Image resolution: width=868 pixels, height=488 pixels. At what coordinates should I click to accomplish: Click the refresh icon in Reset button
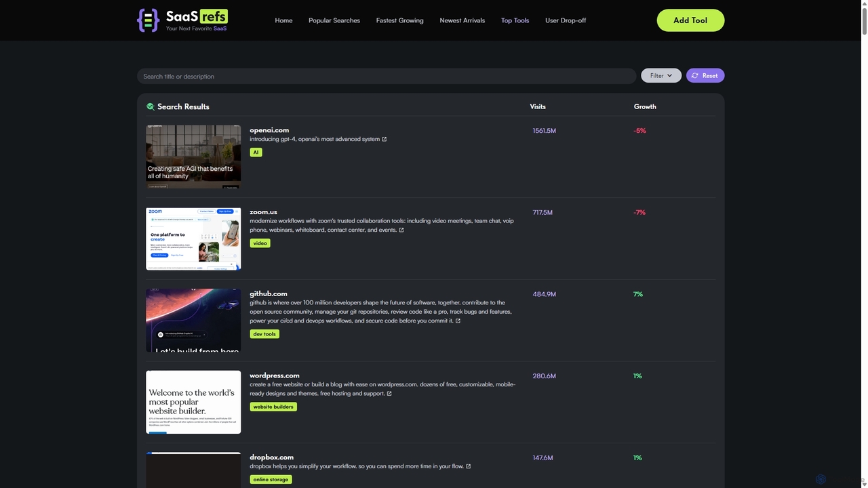click(695, 76)
